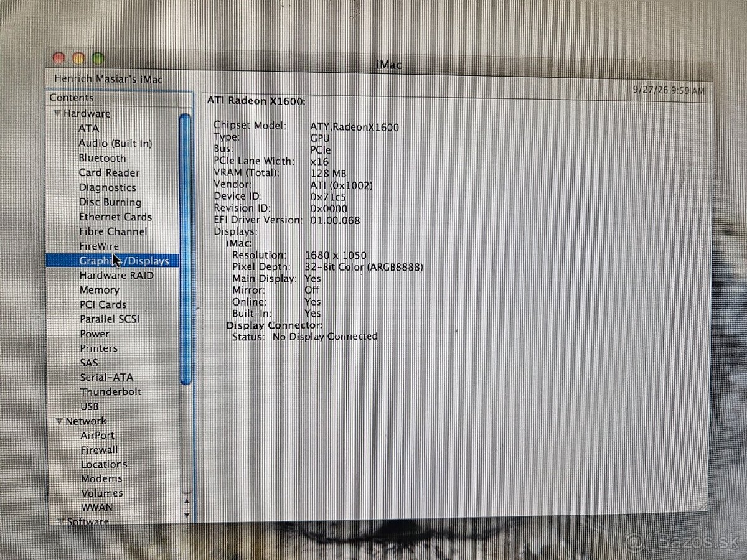Select Power in Hardware list
This screenshot has width=747, height=560.
coord(94,334)
